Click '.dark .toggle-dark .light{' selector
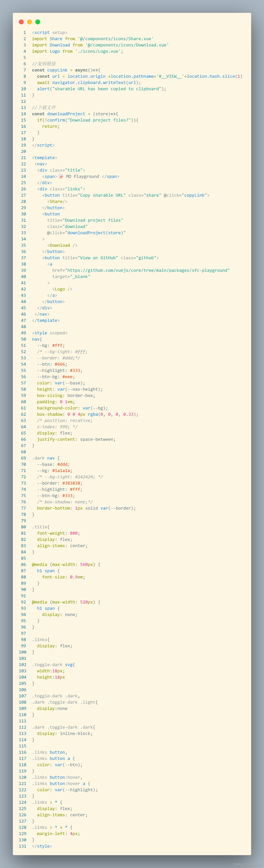 65,702
